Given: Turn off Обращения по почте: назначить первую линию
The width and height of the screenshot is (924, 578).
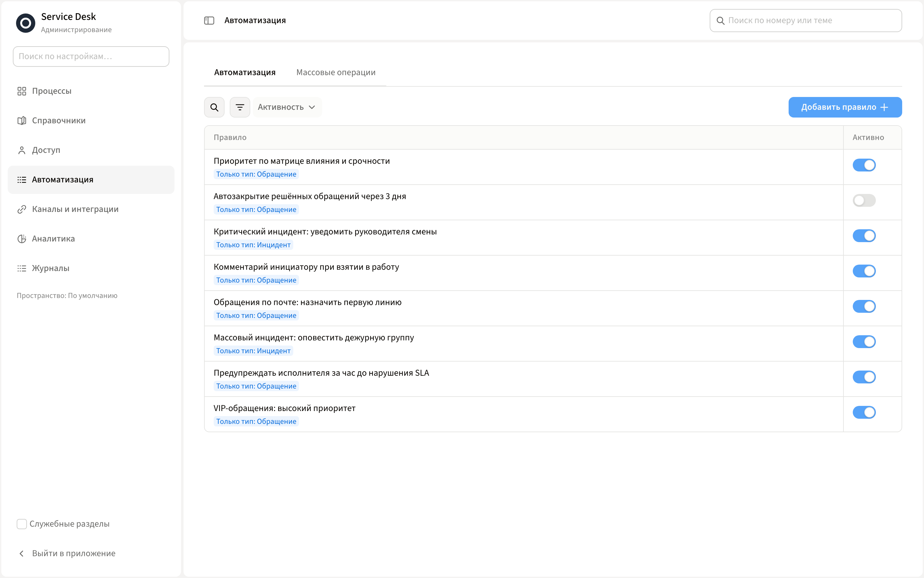Looking at the screenshot, I should 864,306.
